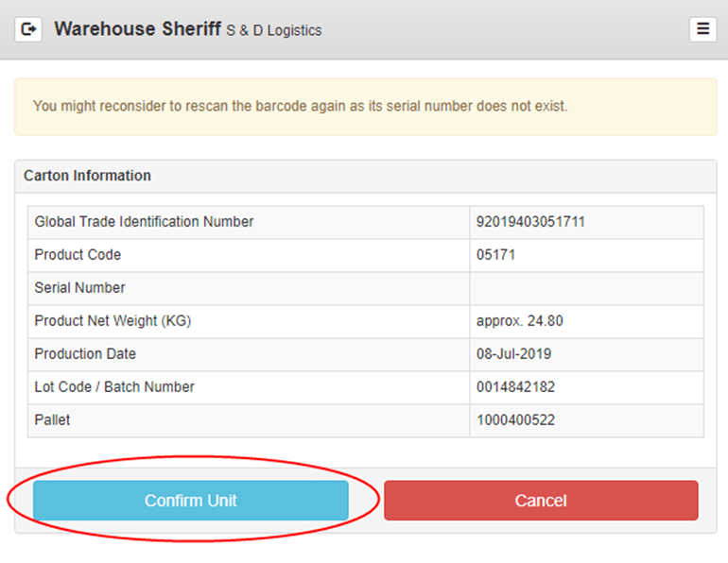This screenshot has height=563, width=728.
Task: Select the Carton Information panel header
Action: [87, 176]
